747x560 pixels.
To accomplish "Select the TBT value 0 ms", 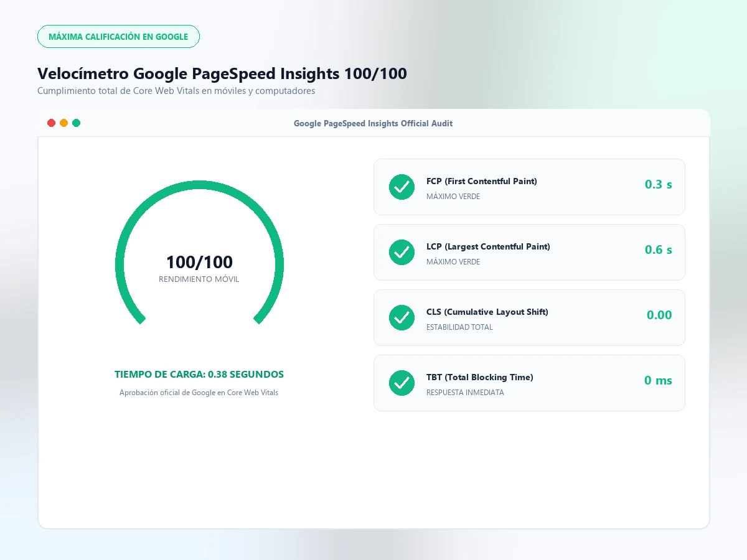I will (658, 380).
